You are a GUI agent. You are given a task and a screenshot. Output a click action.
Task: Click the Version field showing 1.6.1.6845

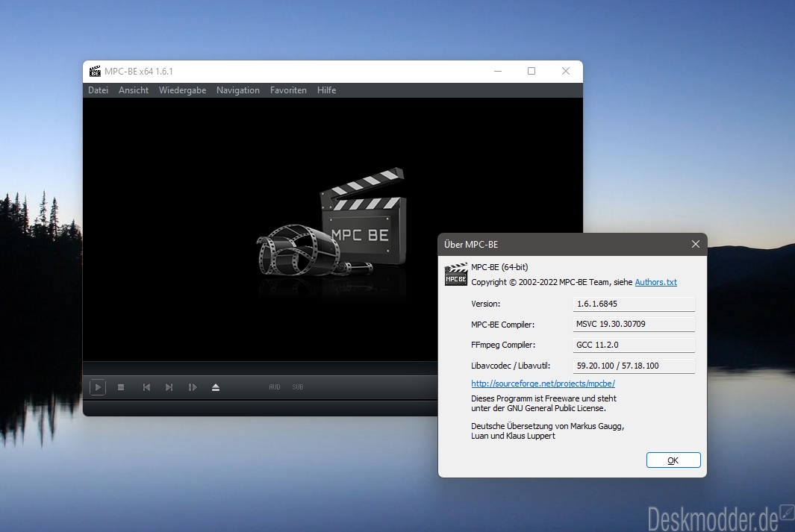pos(634,304)
